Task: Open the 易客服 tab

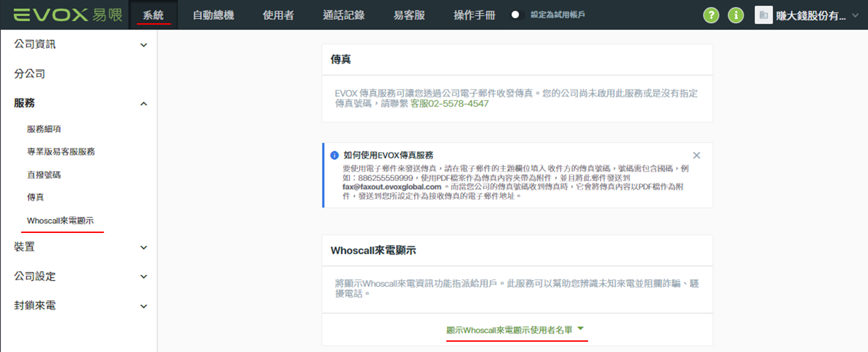Action: point(409,15)
